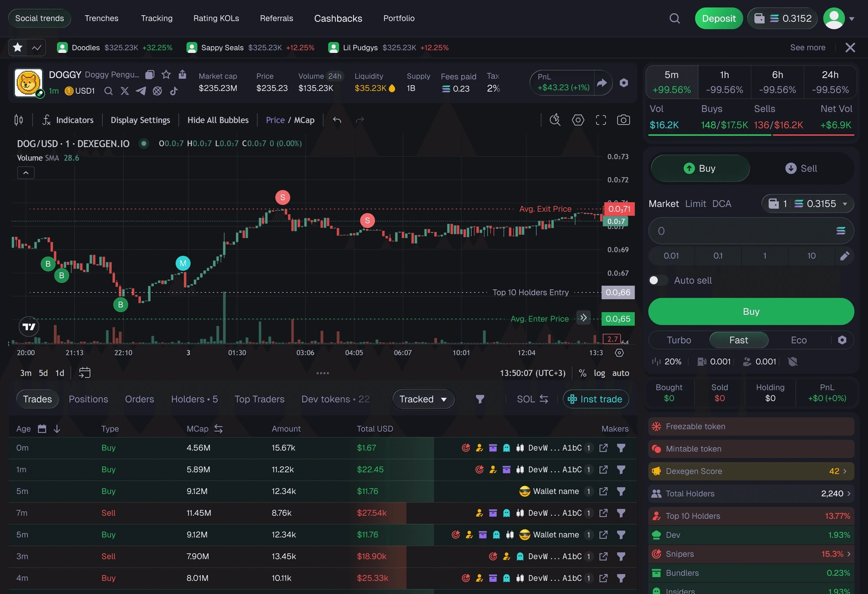Open quick search lightning icon in chart toolbar

(x=555, y=120)
